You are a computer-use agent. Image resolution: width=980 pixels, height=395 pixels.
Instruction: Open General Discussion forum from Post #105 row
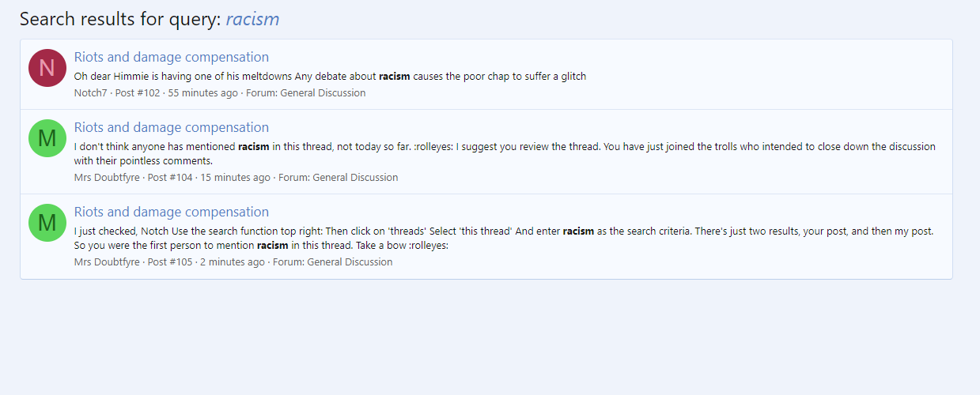point(350,262)
